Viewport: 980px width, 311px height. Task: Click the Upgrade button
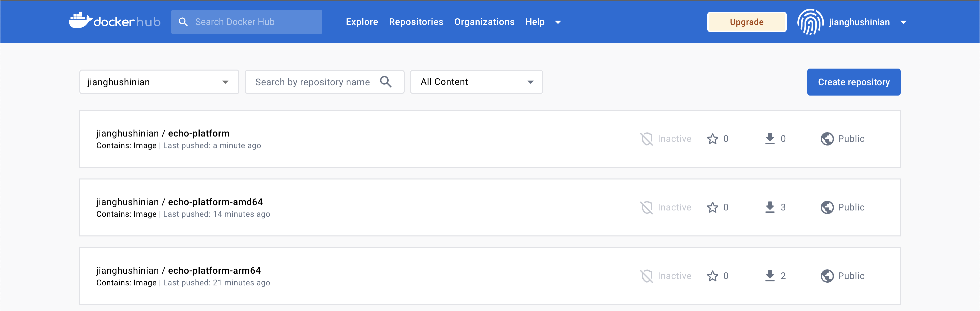746,22
